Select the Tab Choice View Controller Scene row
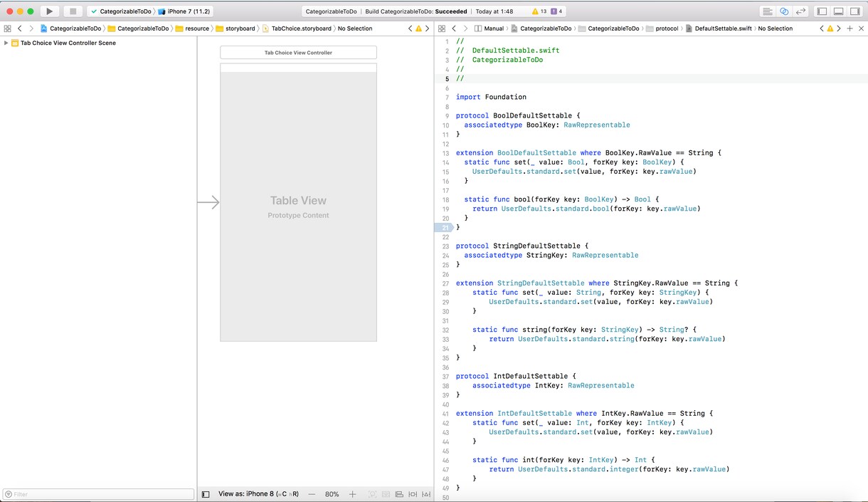The height and width of the screenshot is (502, 868). tap(98, 43)
